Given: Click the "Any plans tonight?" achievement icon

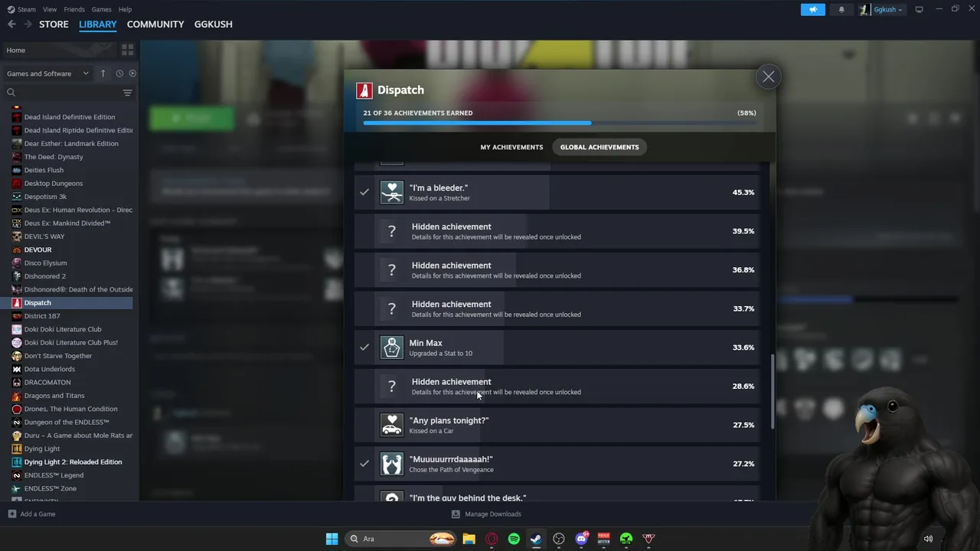Looking at the screenshot, I should (392, 425).
